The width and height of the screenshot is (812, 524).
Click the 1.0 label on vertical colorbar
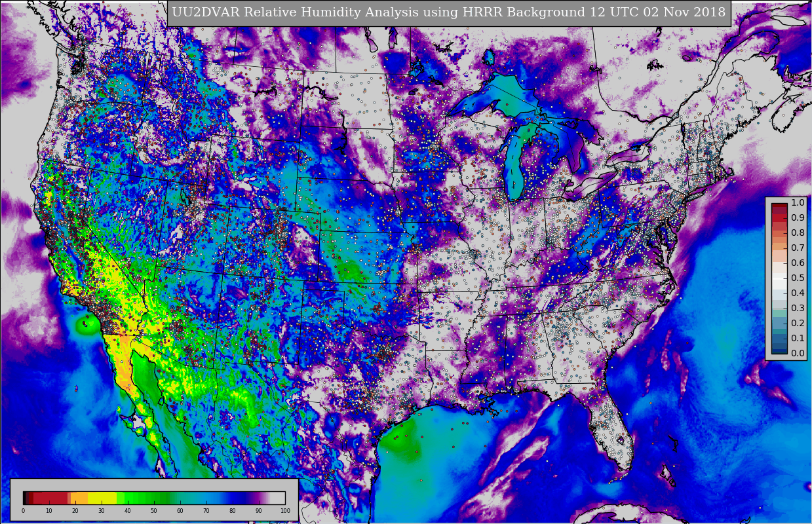tap(798, 203)
